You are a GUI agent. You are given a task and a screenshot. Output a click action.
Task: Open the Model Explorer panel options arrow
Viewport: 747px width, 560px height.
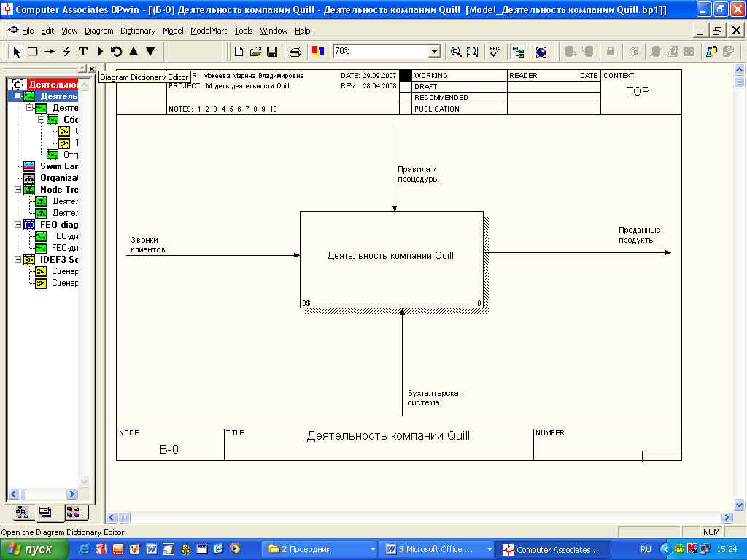tap(82, 69)
